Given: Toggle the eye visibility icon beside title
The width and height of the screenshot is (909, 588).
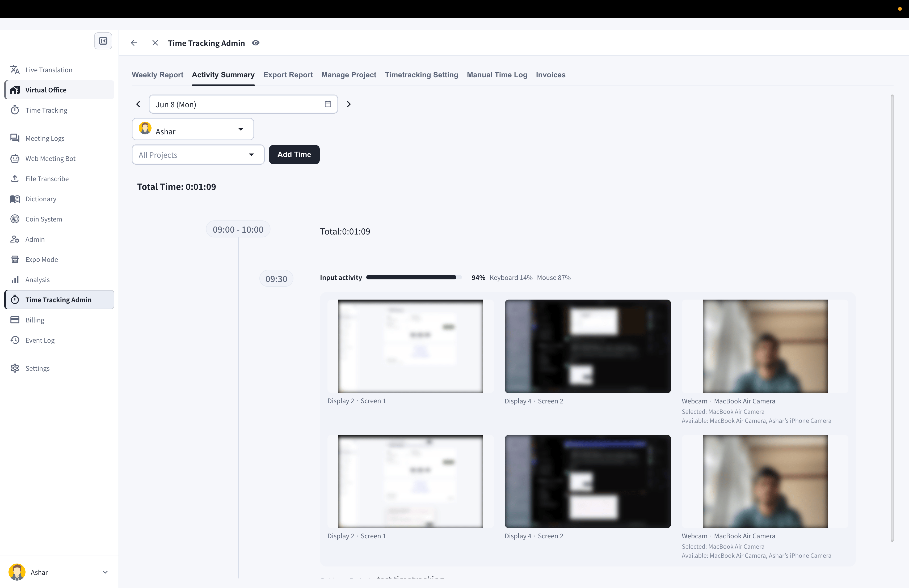Looking at the screenshot, I should pos(256,43).
